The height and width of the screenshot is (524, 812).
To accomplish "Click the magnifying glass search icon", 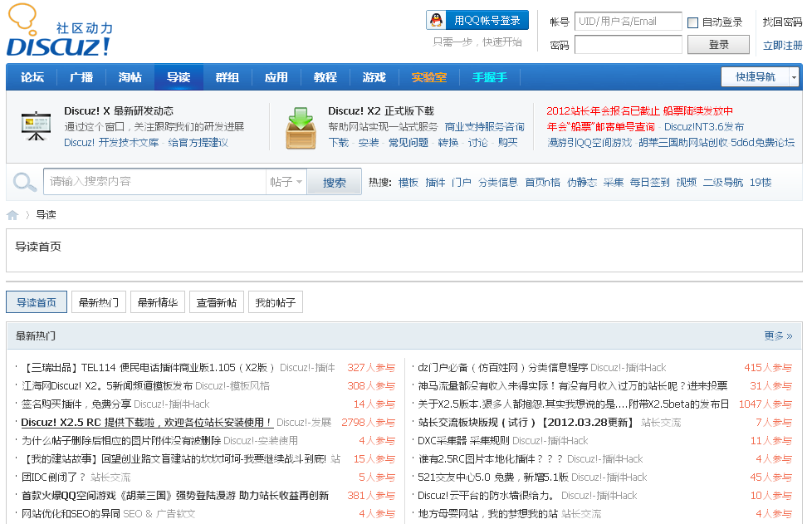I will click(24, 182).
